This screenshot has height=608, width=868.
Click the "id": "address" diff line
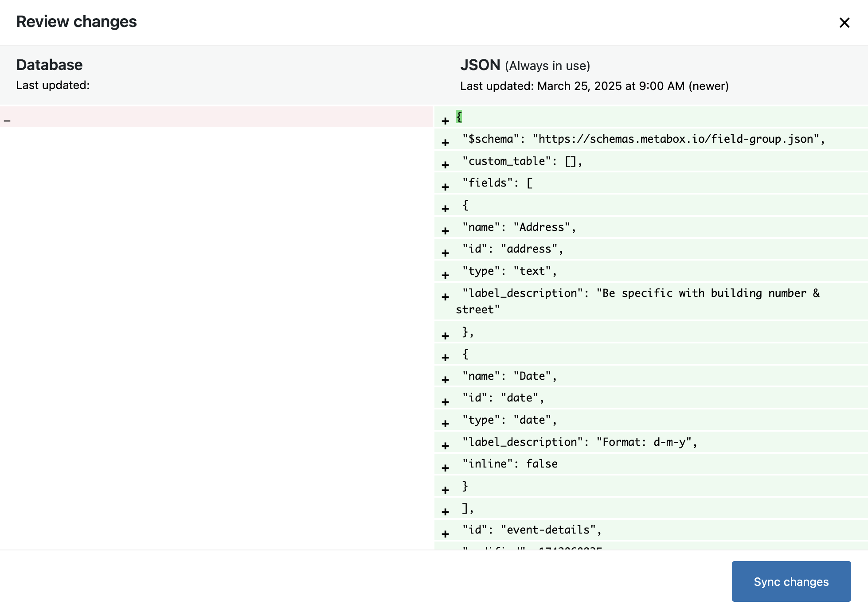(x=512, y=249)
